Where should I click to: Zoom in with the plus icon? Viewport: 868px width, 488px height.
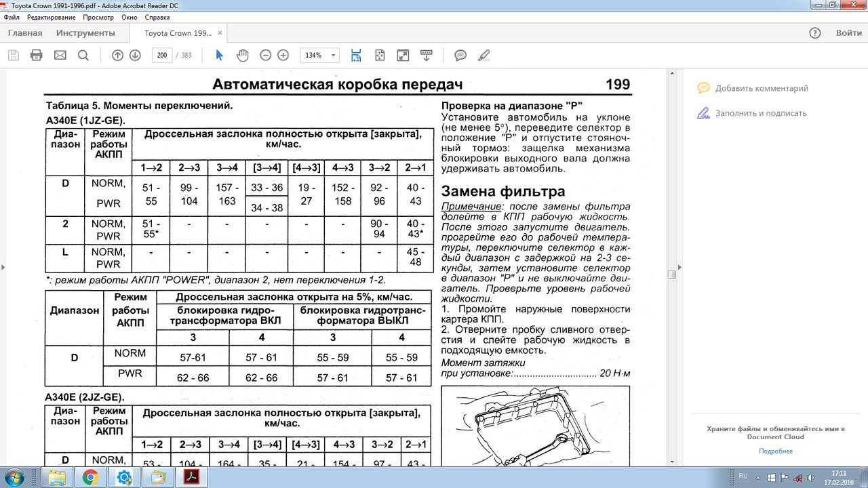[283, 55]
